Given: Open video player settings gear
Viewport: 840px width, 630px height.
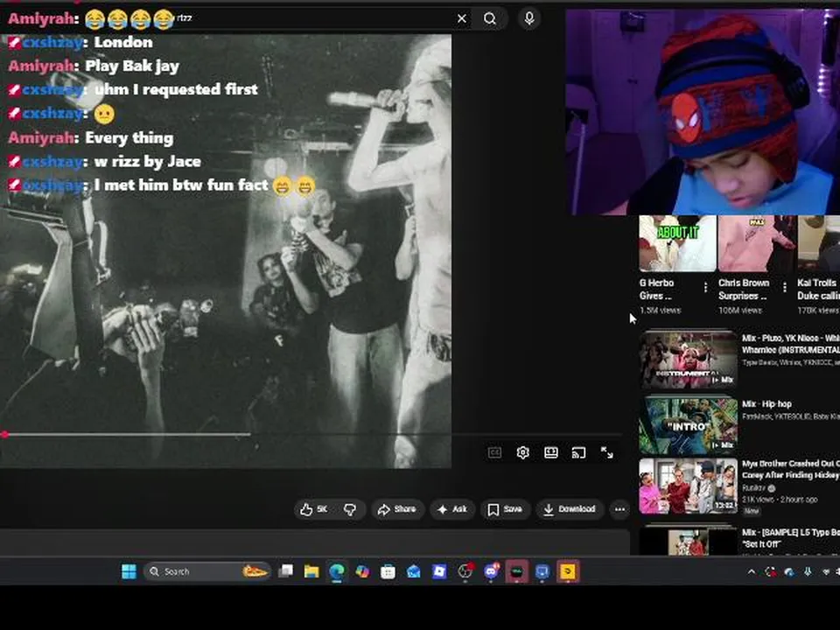Looking at the screenshot, I should point(523,452).
